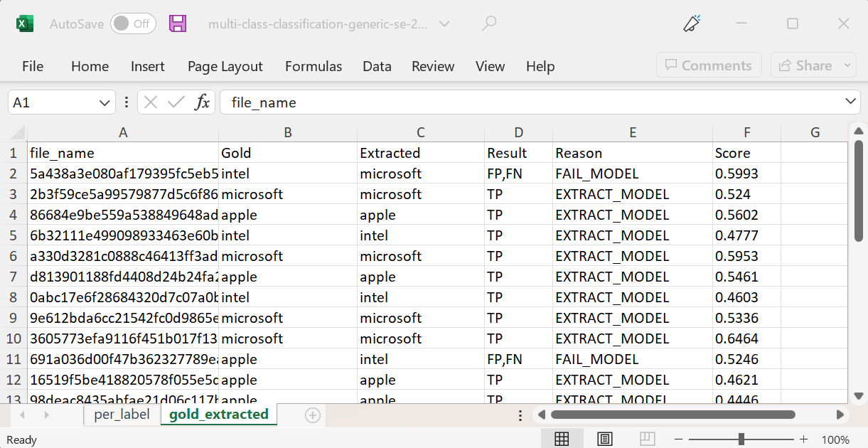Click the zoom slider handle
The height and width of the screenshot is (448, 868).
pos(741,439)
